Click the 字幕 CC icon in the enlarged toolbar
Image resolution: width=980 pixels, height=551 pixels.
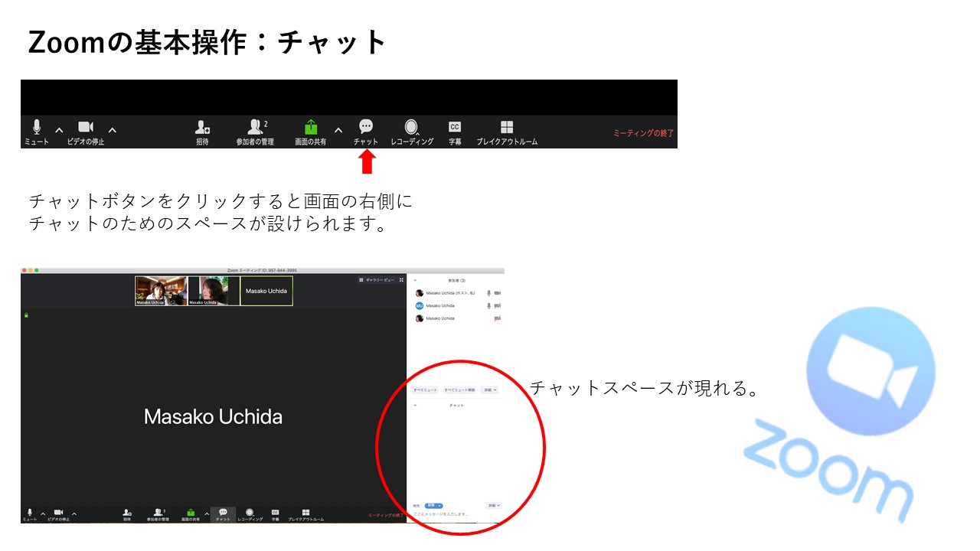[x=455, y=127]
